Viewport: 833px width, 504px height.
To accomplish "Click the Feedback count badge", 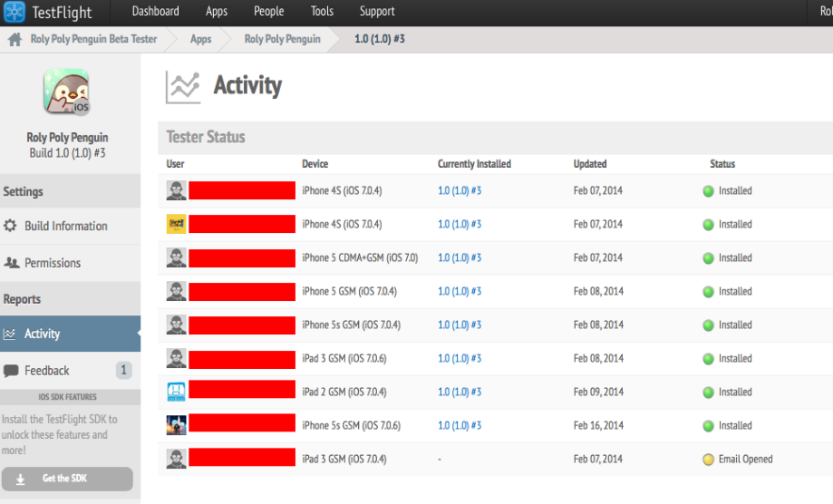I will pos(124,370).
